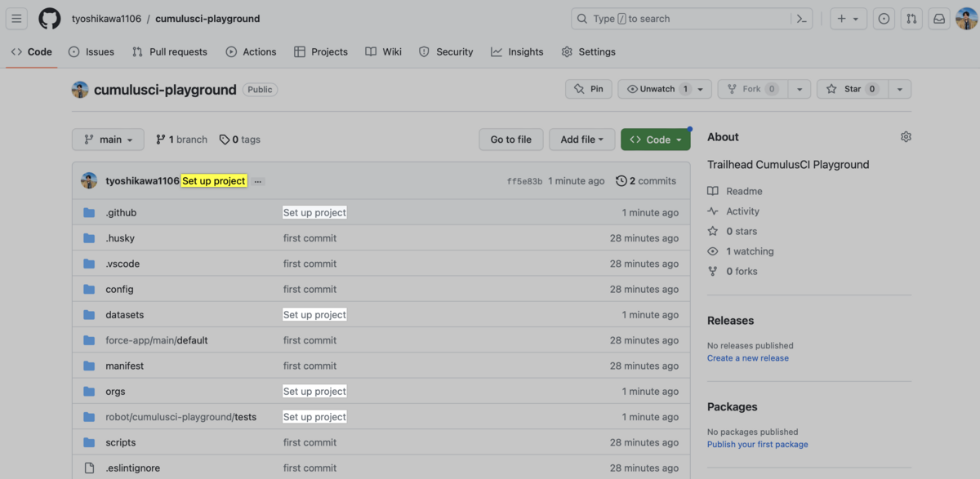Viewport: 980px width, 479px height.
Task: Click commit author avatar of tyoshikawa1106
Action: [x=89, y=180]
